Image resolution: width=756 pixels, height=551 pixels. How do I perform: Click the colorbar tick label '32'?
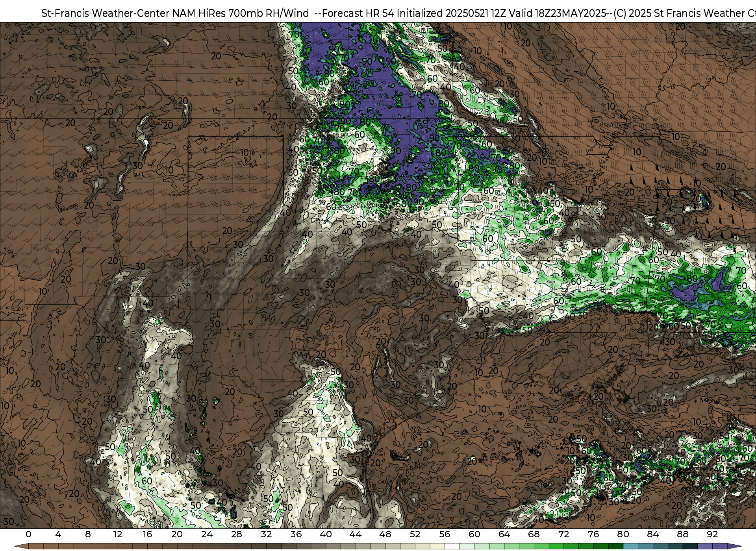(x=266, y=534)
